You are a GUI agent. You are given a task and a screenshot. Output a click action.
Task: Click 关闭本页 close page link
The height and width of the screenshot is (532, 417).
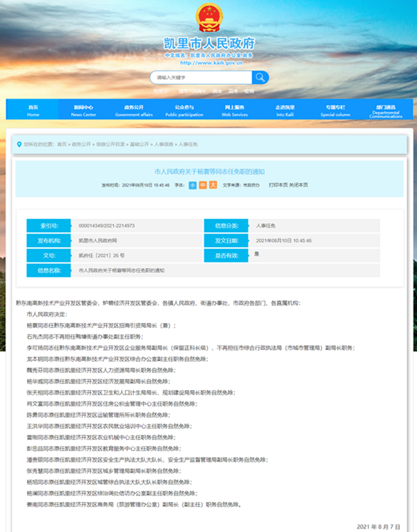point(298,185)
